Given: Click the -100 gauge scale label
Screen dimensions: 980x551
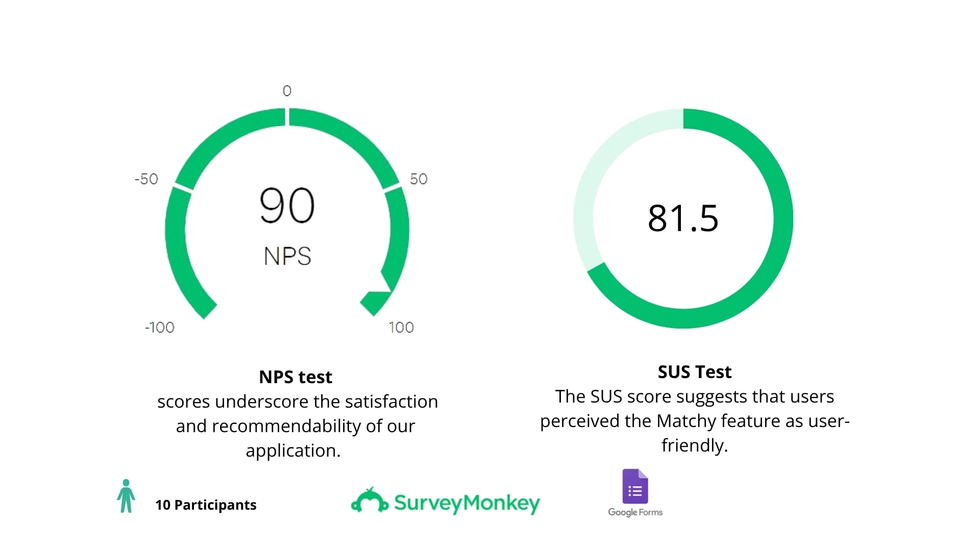Looking at the screenshot, I should (160, 327).
